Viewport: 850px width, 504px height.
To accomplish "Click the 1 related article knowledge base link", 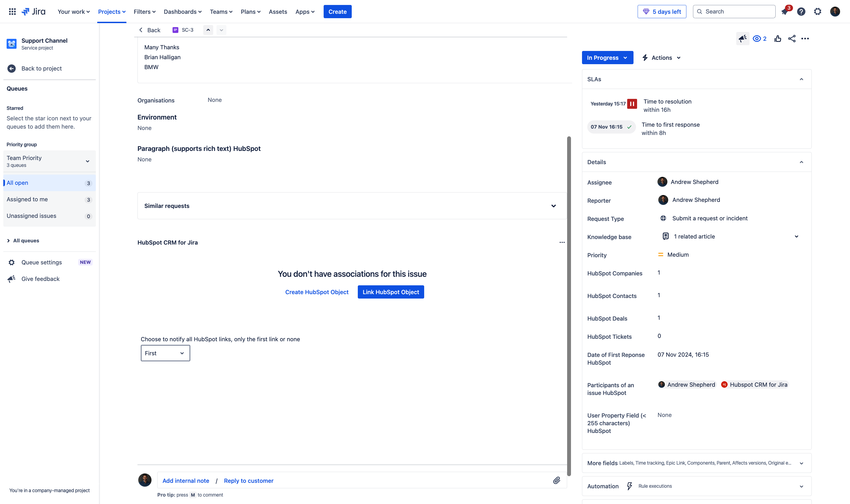I will coord(694,236).
